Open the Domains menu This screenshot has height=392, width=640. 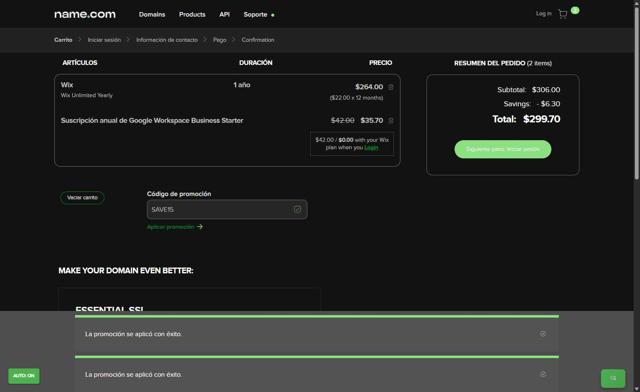[152, 14]
